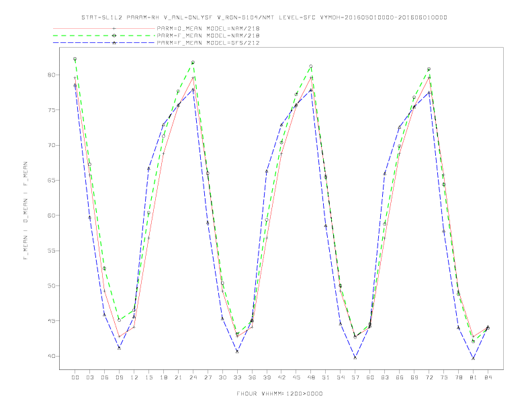Click x-axis tick label 81
Viewport: 532px width, 411px height.
(474, 377)
